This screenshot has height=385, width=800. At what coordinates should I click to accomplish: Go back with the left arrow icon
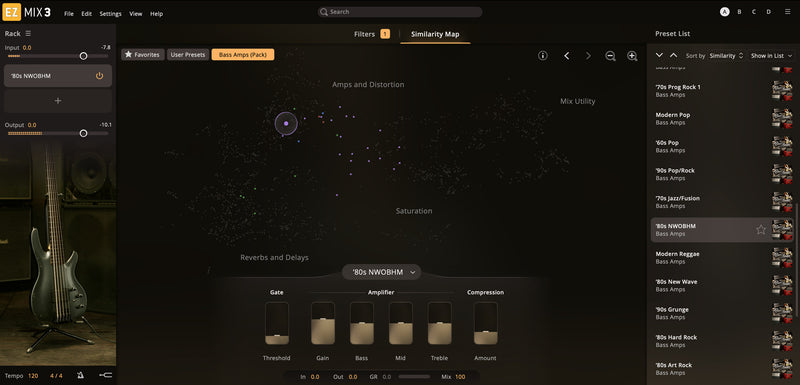click(566, 56)
